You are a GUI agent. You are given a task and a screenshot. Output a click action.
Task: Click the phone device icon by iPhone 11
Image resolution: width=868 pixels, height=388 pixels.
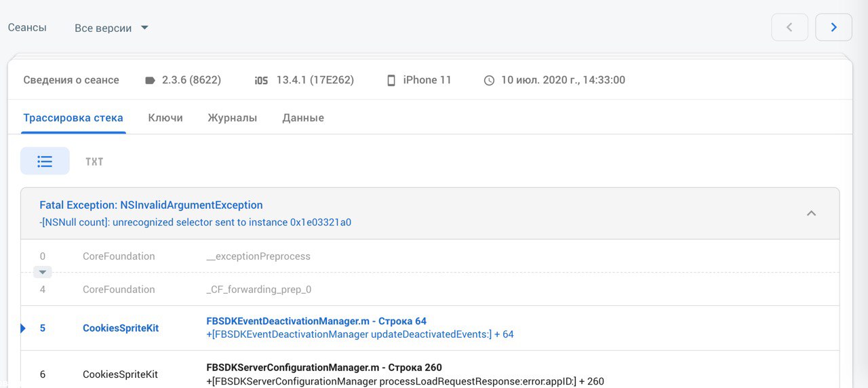pyautogui.click(x=391, y=80)
